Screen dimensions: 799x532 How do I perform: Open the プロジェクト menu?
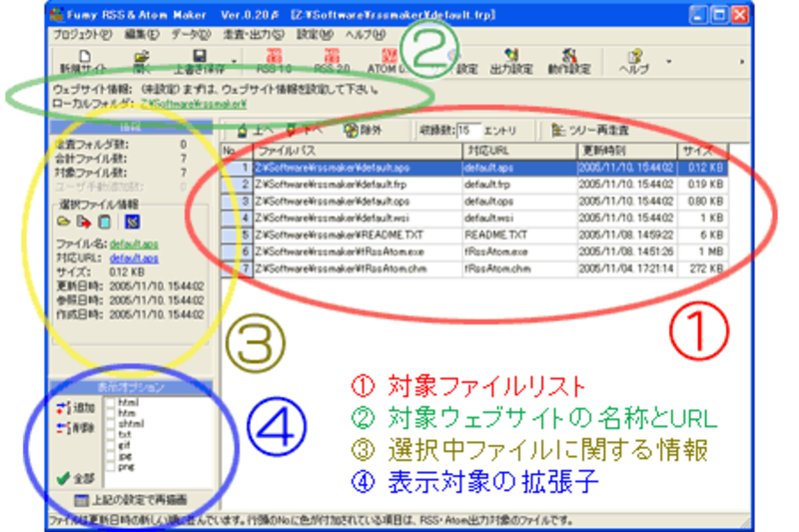pos(83,35)
